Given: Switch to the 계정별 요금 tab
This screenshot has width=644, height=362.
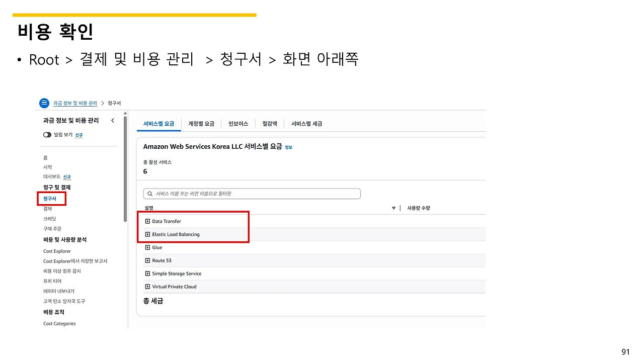Looking at the screenshot, I should [201, 123].
